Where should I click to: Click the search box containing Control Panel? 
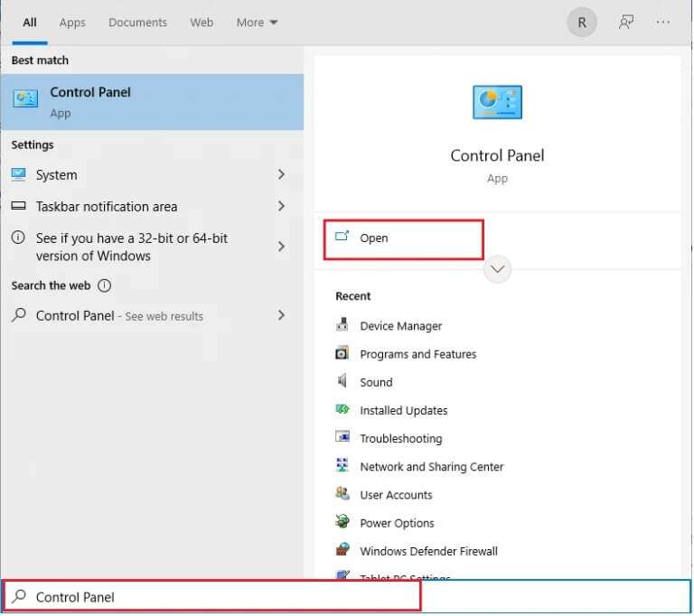(347, 597)
